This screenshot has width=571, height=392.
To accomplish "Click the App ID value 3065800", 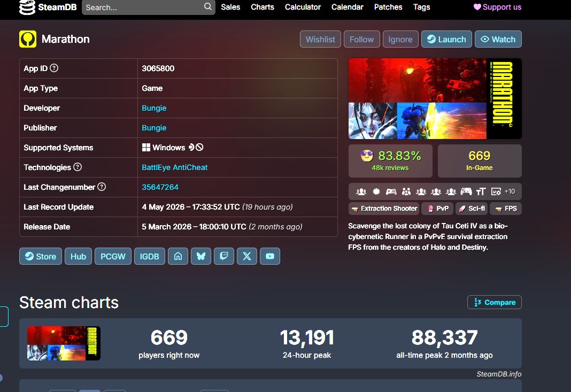I will tap(158, 68).
